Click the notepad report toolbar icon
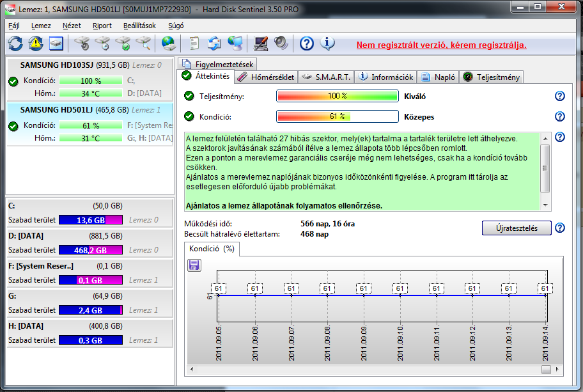 [x=194, y=43]
